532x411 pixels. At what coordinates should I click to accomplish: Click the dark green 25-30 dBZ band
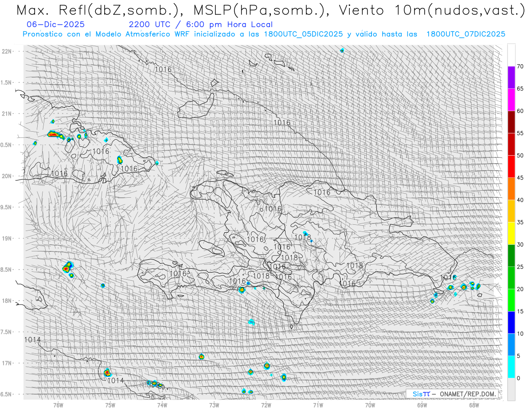tap(511, 255)
